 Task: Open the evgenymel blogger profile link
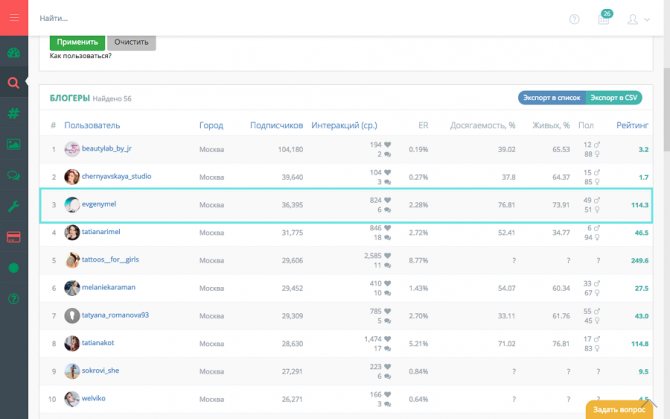[x=101, y=204]
